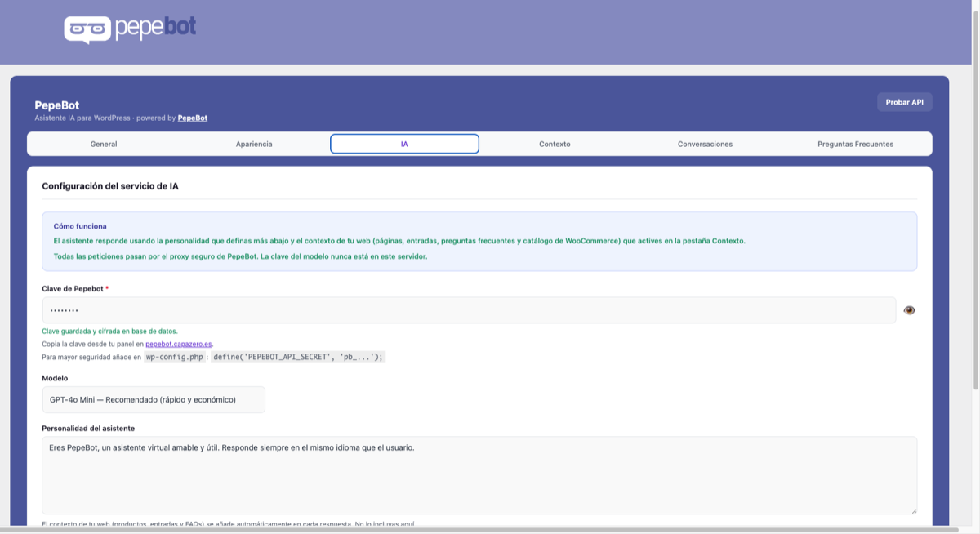The height and width of the screenshot is (534, 980).
Task: Open the Apariencia tab
Action: (x=254, y=144)
